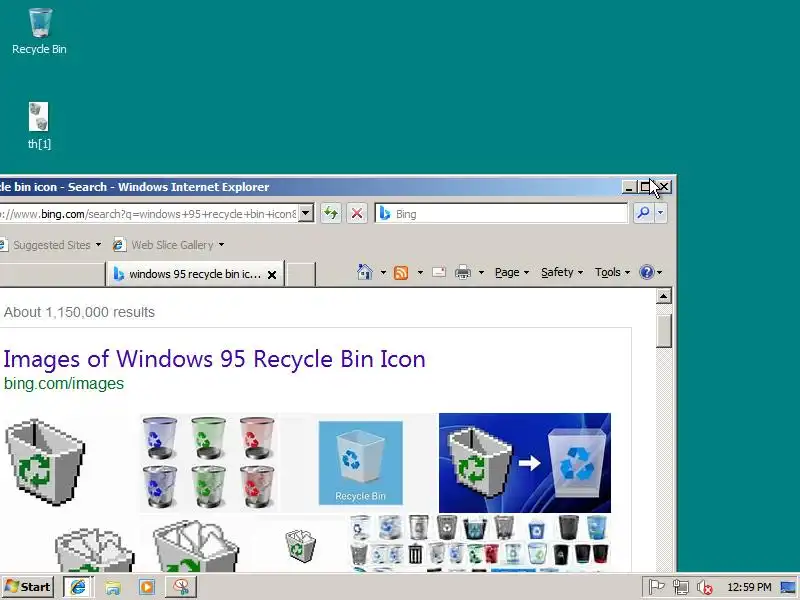Image resolution: width=800 pixels, height=600 pixels.
Task: Open the pixelated Windows 95 recycle bin thumbnail
Action: point(45,462)
